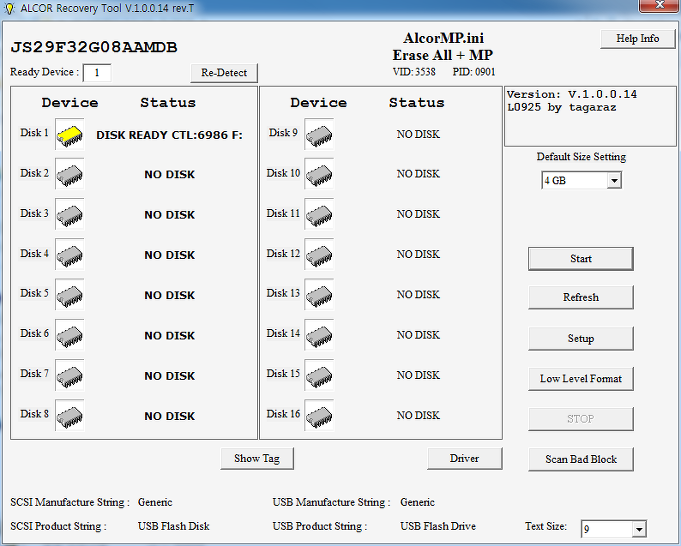
Task: Click the version info text box
Action: (590, 116)
